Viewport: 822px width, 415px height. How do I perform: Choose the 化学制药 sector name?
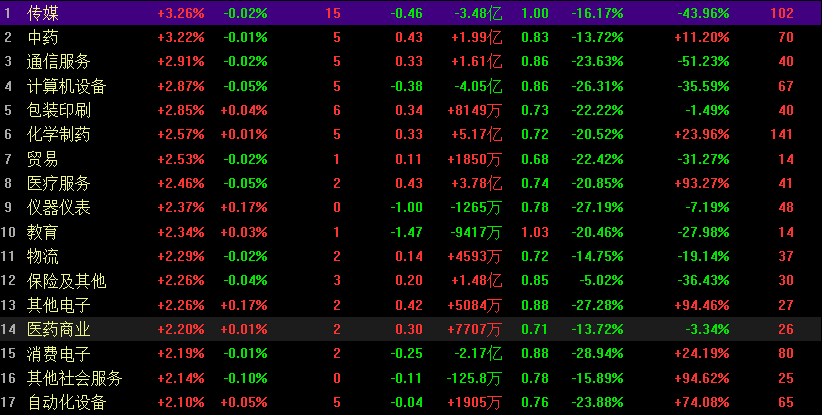58,134
